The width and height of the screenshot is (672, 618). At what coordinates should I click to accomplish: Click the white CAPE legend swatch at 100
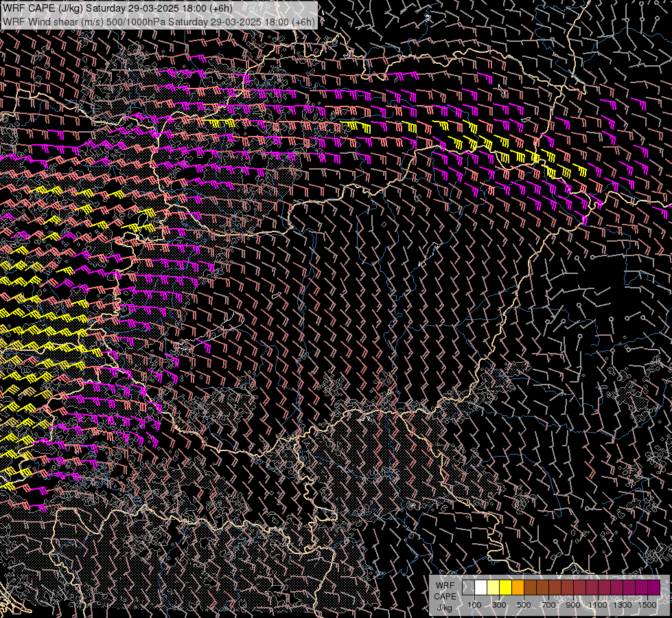pyautogui.click(x=481, y=588)
